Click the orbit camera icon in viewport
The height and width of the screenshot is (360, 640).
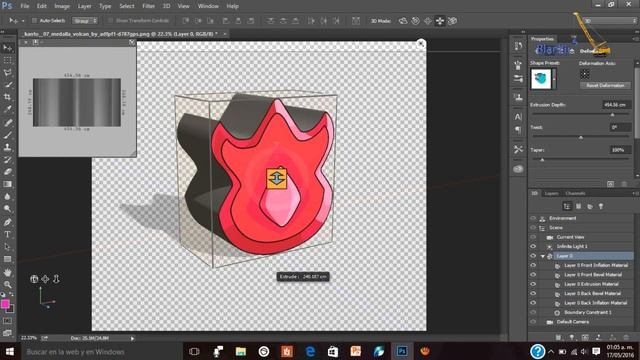[x=34, y=279]
